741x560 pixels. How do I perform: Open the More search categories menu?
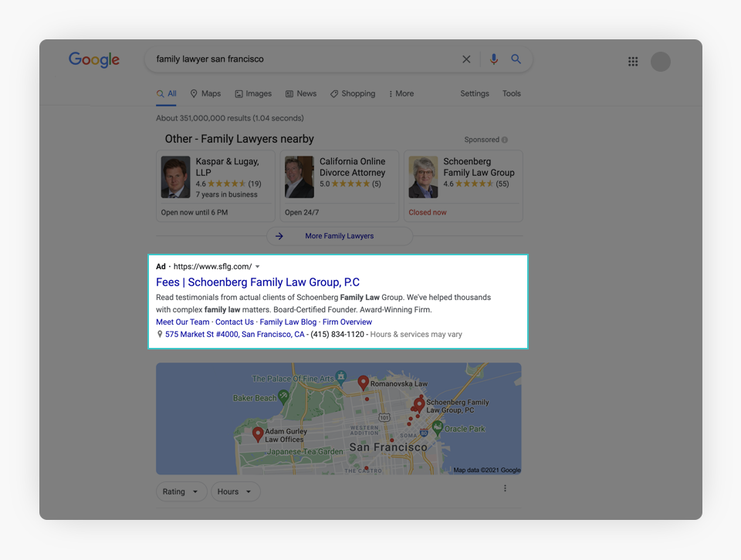coord(401,94)
